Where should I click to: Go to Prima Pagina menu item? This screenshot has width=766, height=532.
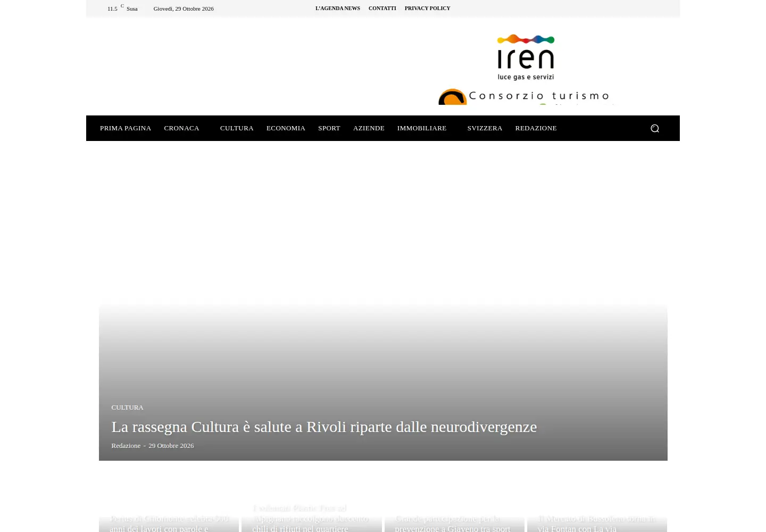coord(126,128)
